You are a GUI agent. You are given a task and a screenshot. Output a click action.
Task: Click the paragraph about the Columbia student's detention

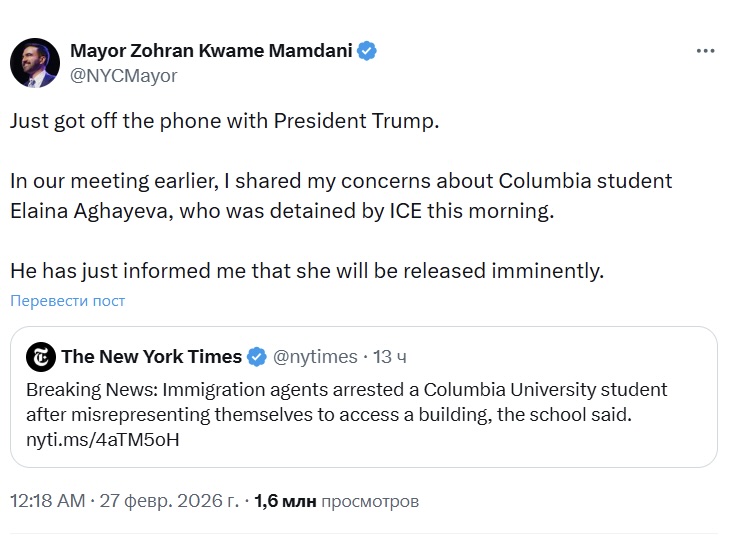click(x=340, y=196)
